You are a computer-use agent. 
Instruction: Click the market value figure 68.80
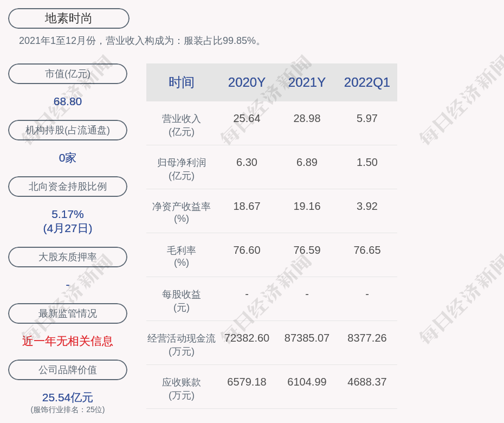pos(68,101)
